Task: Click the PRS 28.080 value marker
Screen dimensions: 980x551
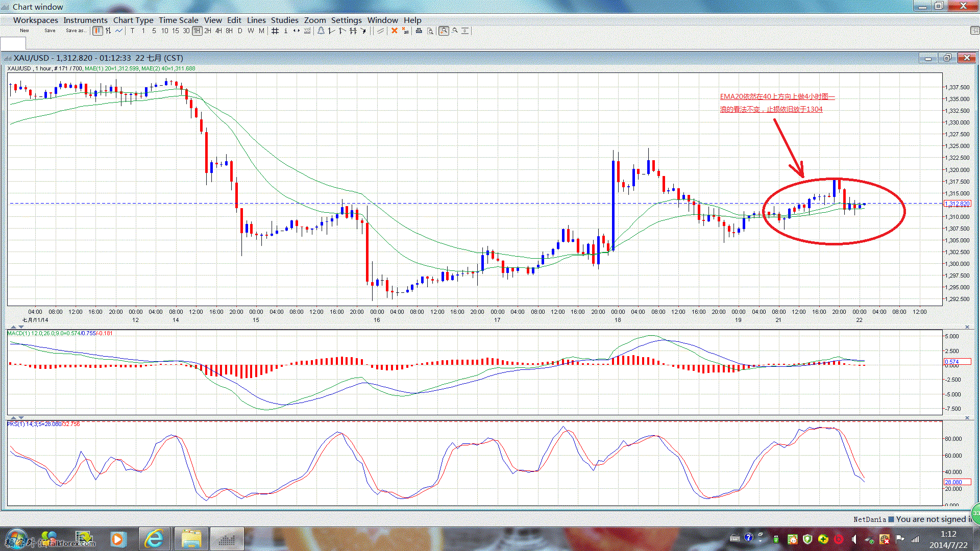Action: pyautogui.click(x=958, y=482)
